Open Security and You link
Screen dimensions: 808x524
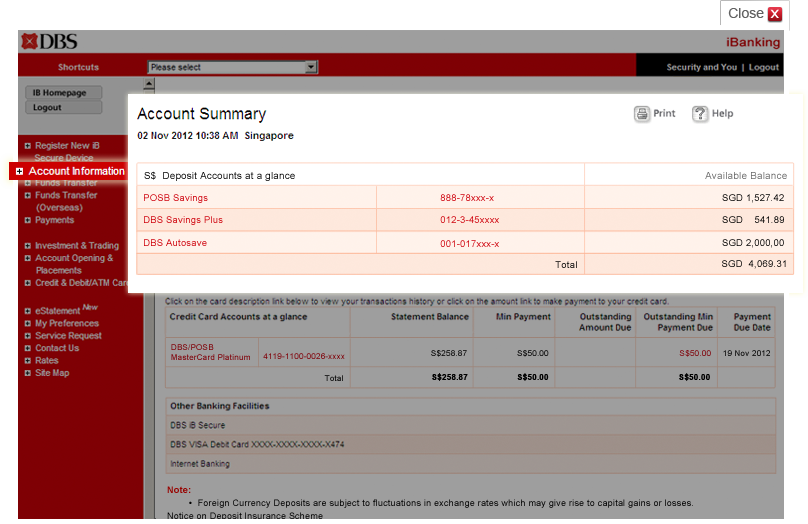[x=701, y=67]
